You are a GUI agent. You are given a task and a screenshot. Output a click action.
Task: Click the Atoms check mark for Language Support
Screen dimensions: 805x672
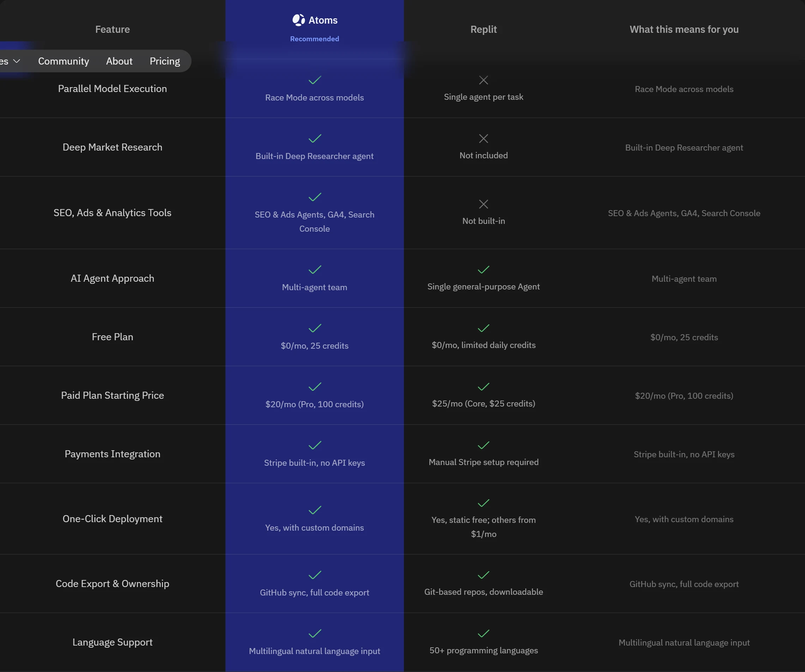click(x=315, y=634)
